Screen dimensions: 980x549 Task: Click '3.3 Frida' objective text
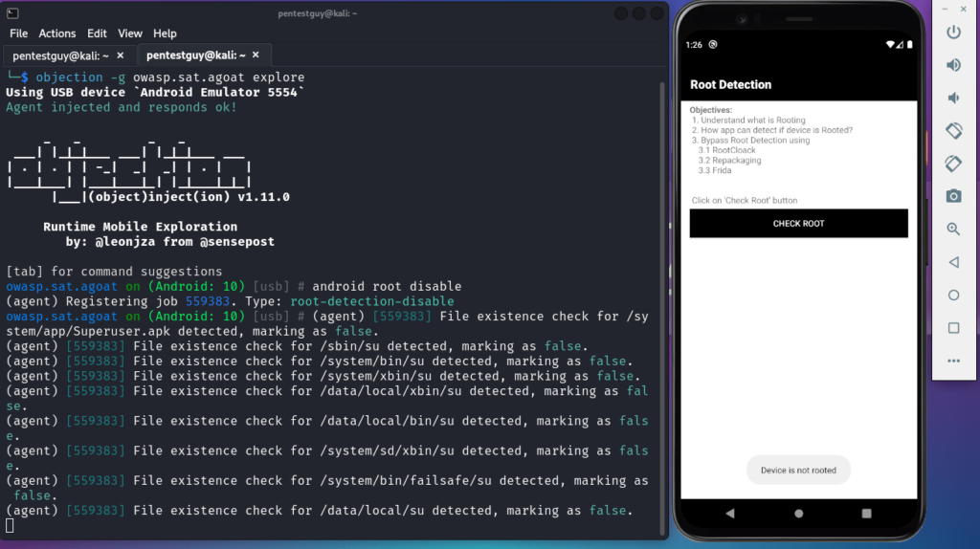coord(714,170)
